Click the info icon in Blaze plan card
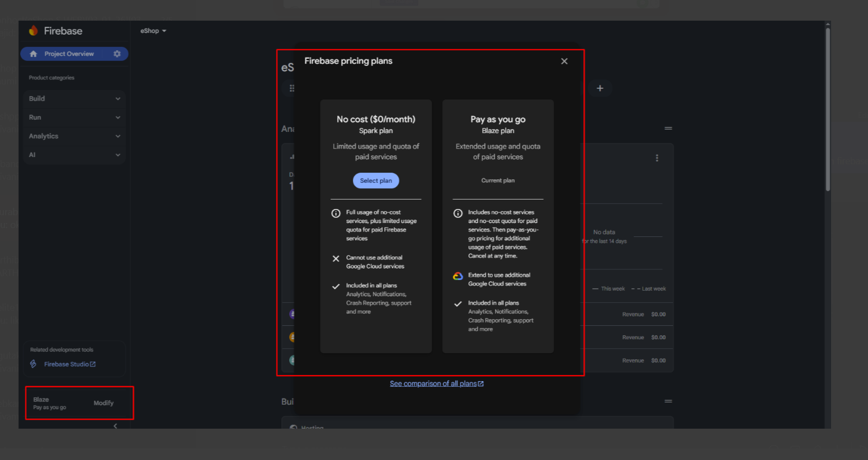 [x=457, y=213]
